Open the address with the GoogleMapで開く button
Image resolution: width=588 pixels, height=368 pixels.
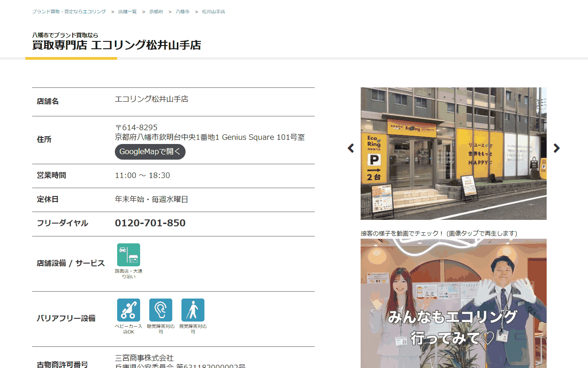(x=150, y=152)
